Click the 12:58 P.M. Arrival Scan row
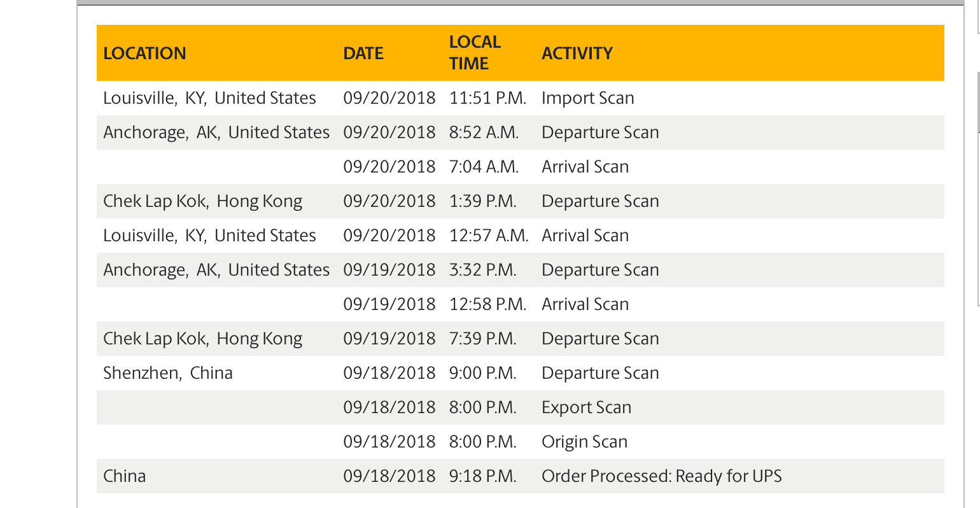Screen dimensions: 980x508 coord(520,304)
